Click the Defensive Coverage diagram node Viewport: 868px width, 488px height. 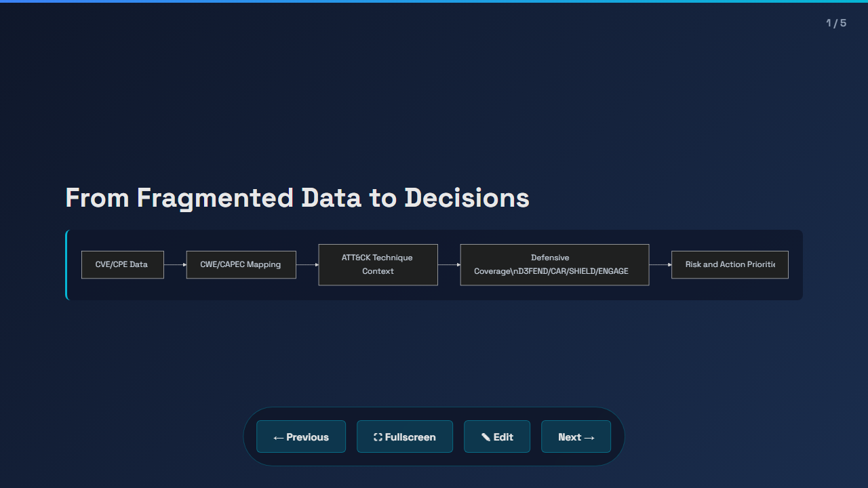click(555, 264)
